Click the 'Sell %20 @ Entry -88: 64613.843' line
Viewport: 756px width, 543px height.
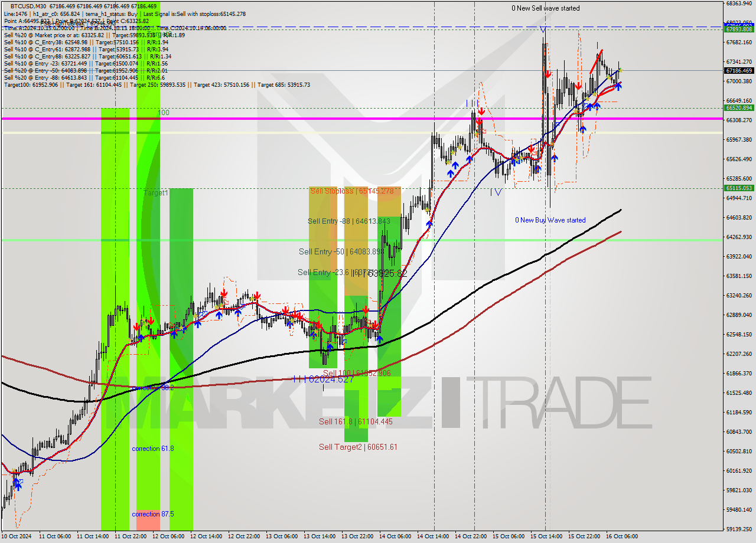84,77
